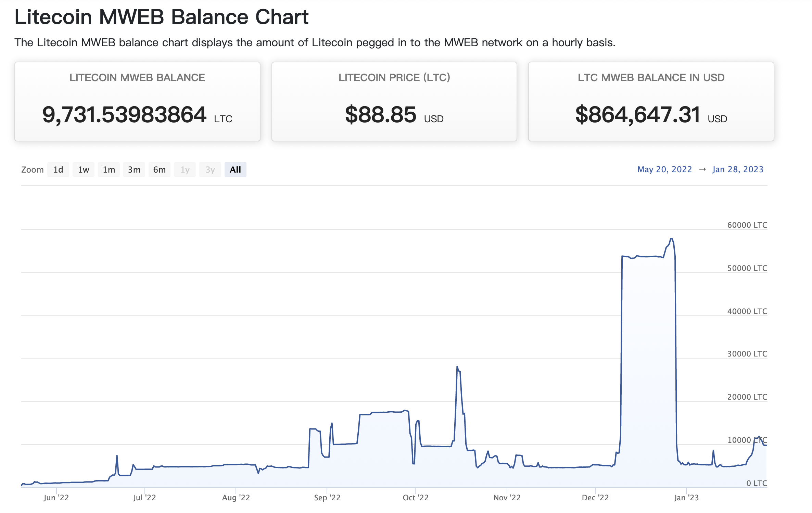Click the mid-October spike on chart

tap(457, 367)
